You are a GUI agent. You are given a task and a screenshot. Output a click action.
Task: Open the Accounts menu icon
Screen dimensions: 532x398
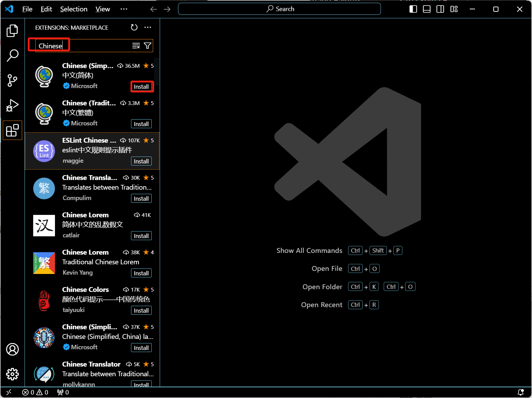coord(12,349)
